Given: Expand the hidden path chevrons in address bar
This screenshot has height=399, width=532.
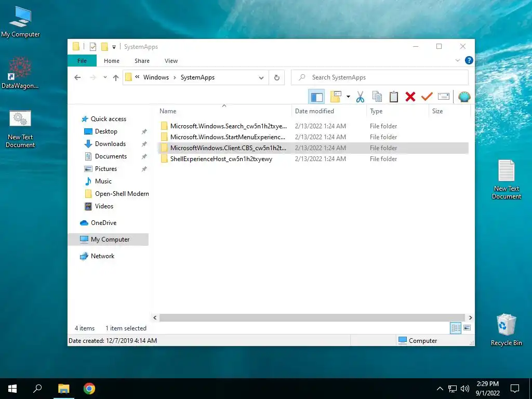Looking at the screenshot, I should 137,77.
